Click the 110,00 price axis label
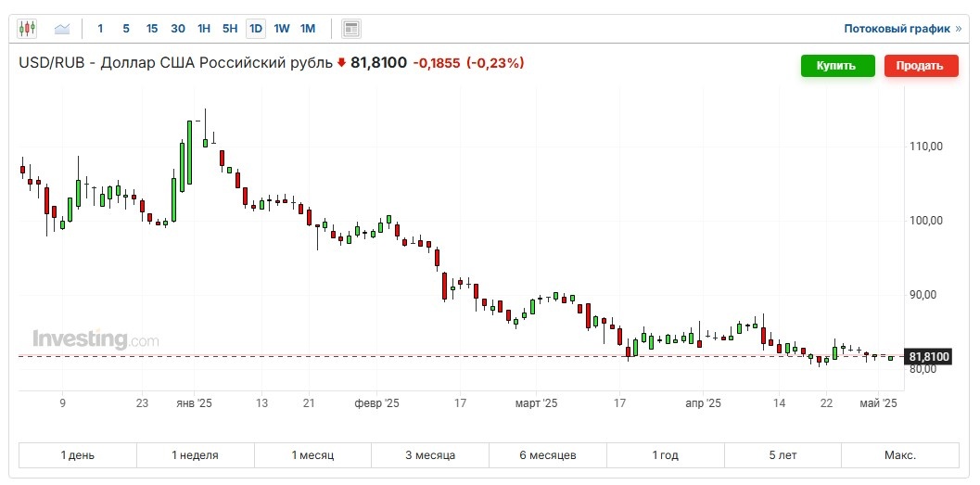The height and width of the screenshot is (485, 980). click(x=925, y=147)
